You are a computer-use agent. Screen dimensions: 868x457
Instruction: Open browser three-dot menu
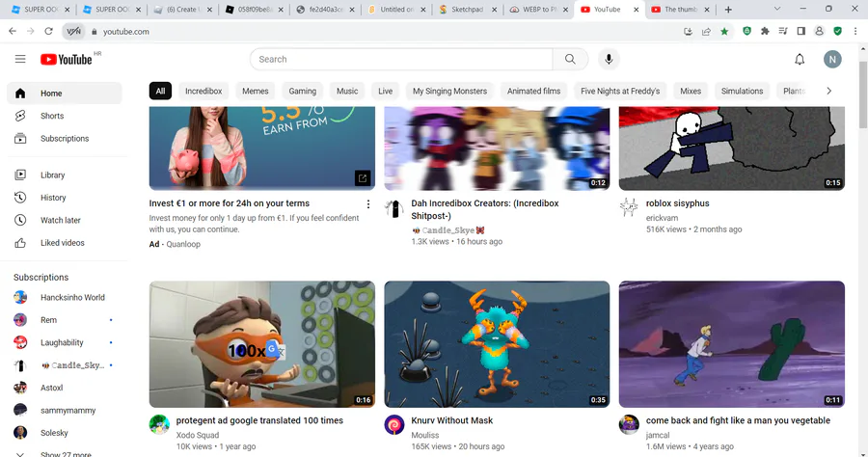(855, 32)
